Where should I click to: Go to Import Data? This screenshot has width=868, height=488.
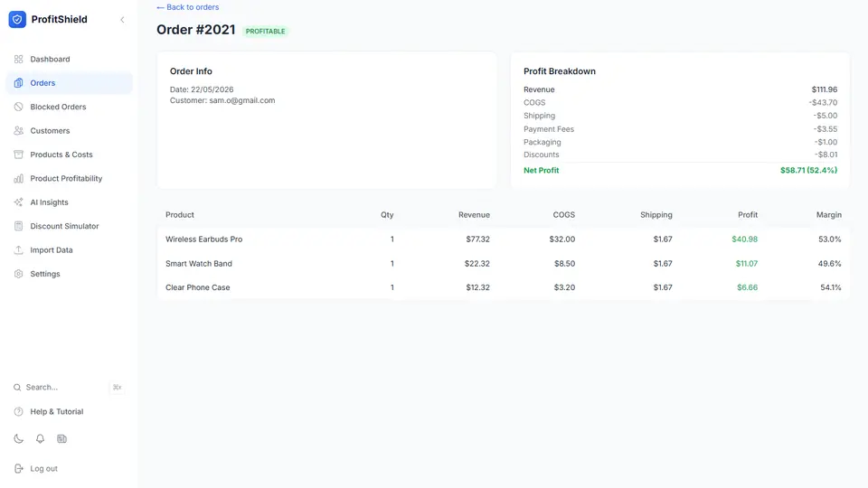[70, 249]
